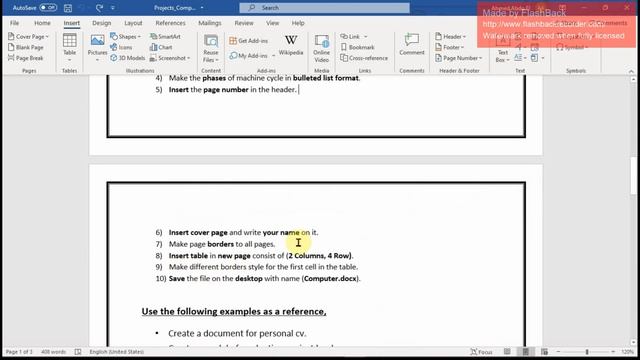
Task: Open the Wikipedia add-in
Action: click(x=291, y=45)
